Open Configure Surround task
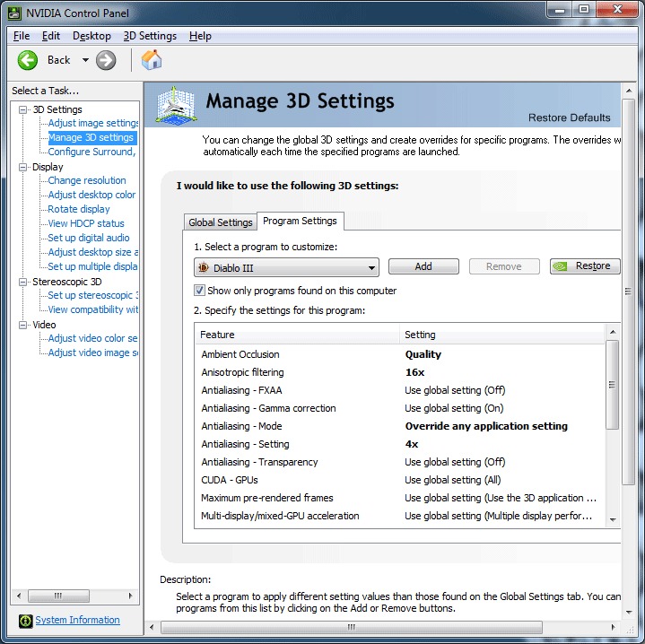 [92, 152]
